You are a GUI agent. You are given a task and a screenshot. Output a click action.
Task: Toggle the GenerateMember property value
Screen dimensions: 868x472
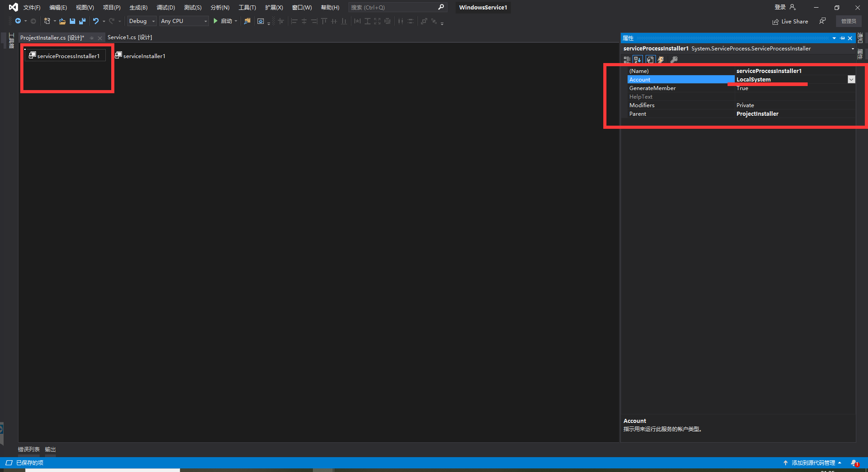[x=765, y=88]
